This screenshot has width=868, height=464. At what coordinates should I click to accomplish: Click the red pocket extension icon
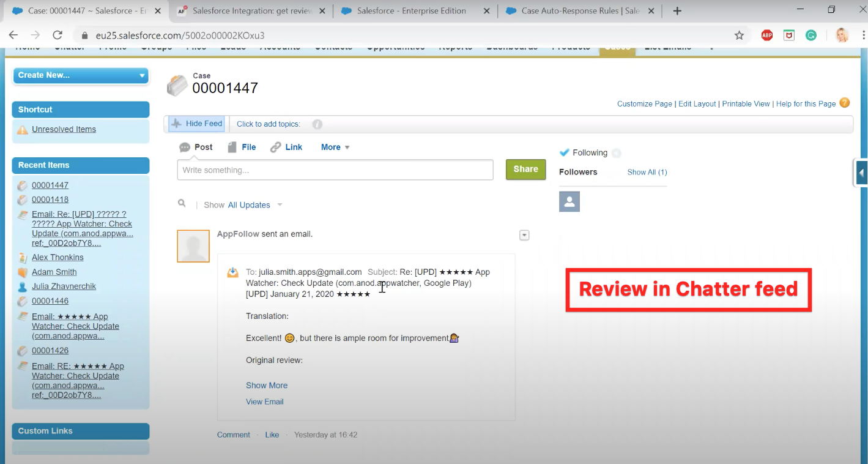click(789, 36)
